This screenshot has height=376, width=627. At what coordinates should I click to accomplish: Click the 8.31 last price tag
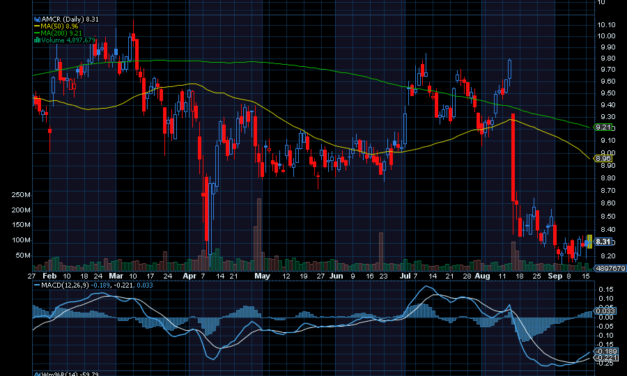[x=603, y=242]
